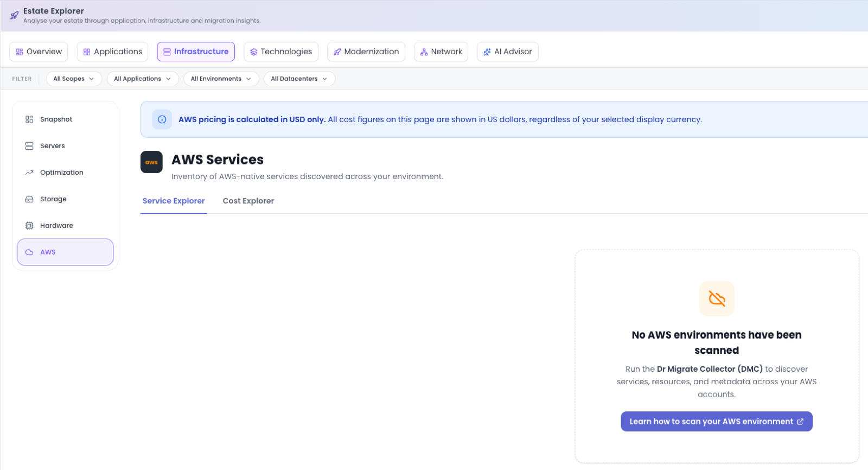Open Optimization in the sidebar

[65, 173]
